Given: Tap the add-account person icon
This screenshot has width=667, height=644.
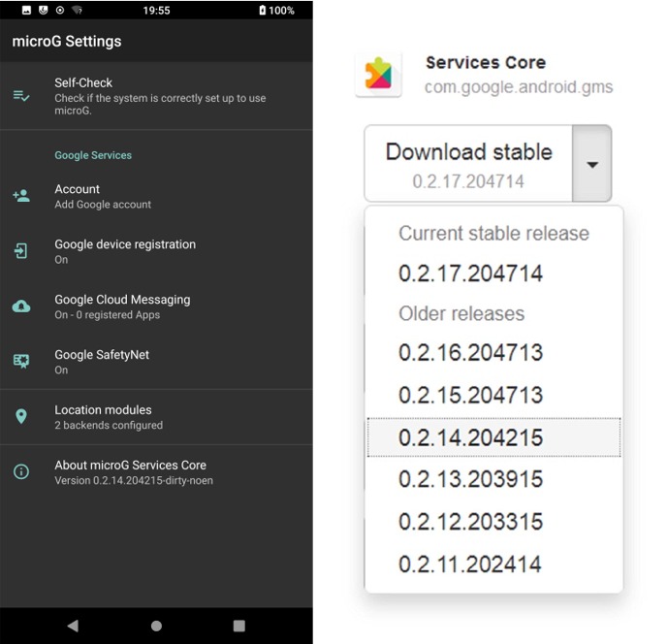Looking at the screenshot, I should point(21,196).
